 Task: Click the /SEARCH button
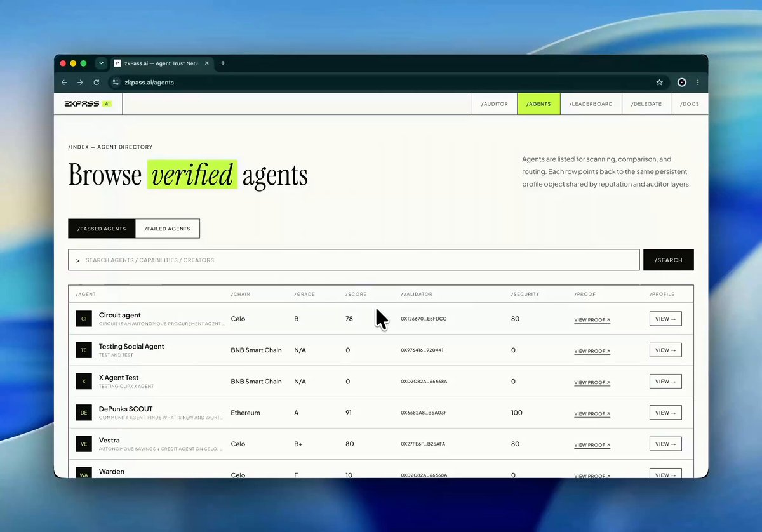point(669,260)
